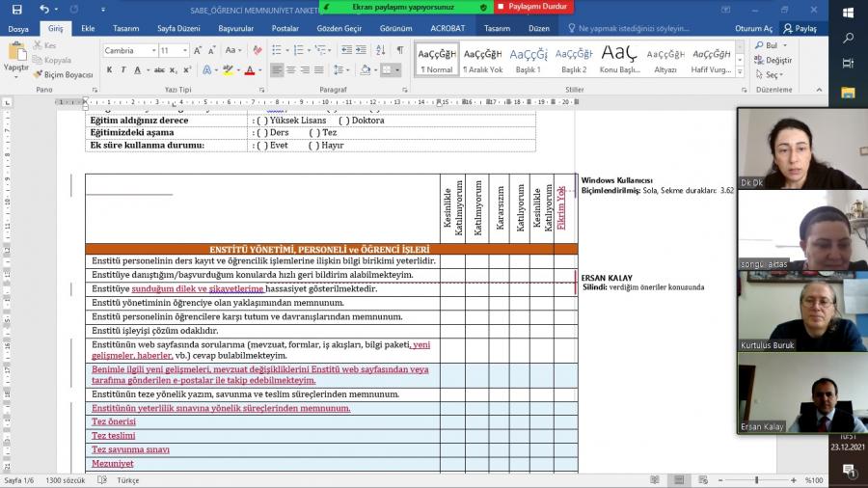Open bullet list button
The width and height of the screenshot is (868, 488).
[276, 50]
